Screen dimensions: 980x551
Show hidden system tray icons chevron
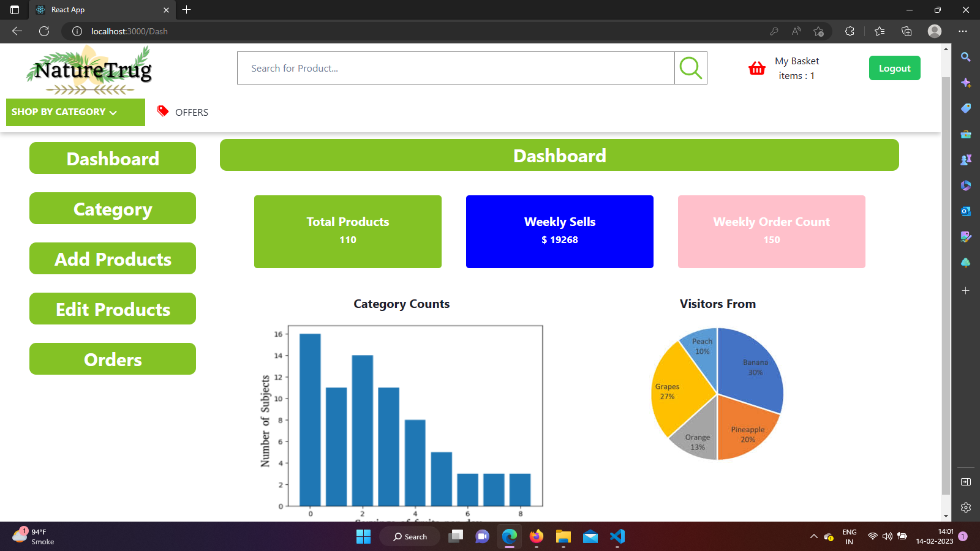(x=814, y=537)
